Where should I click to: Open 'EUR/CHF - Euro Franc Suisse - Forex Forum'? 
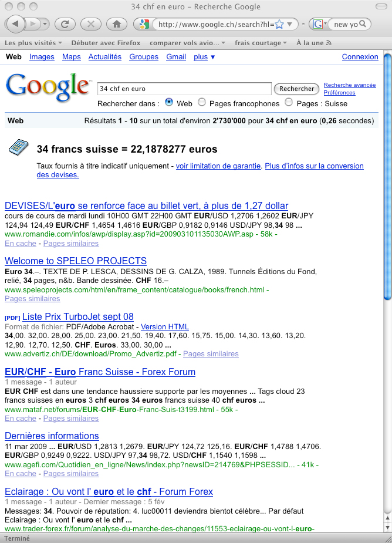pyautogui.click(x=100, y=372)
